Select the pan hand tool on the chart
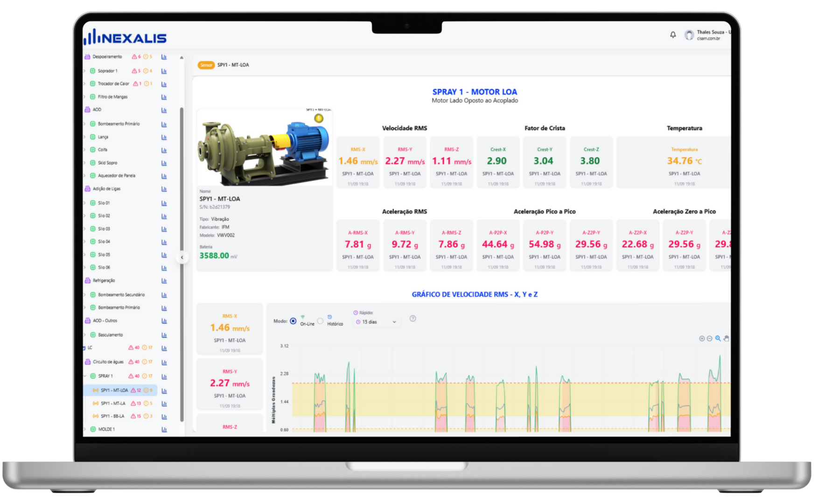Screen dimensions: 818x504 (x=726, y=339)
